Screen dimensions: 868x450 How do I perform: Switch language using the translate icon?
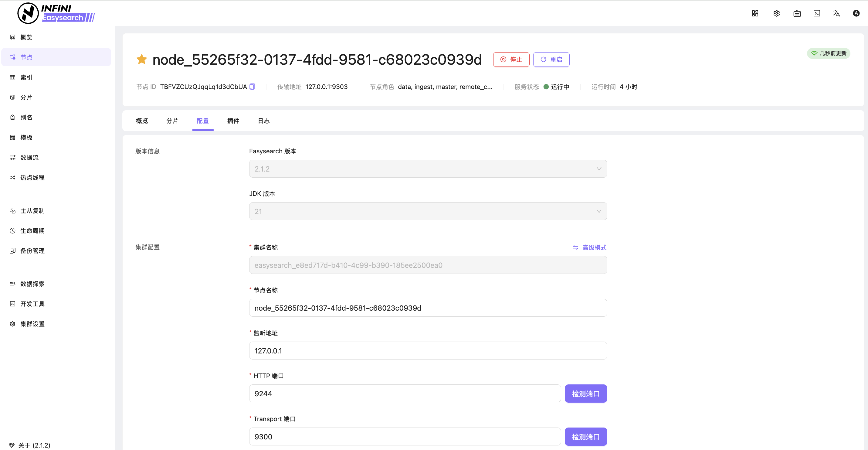pos(836,13)
